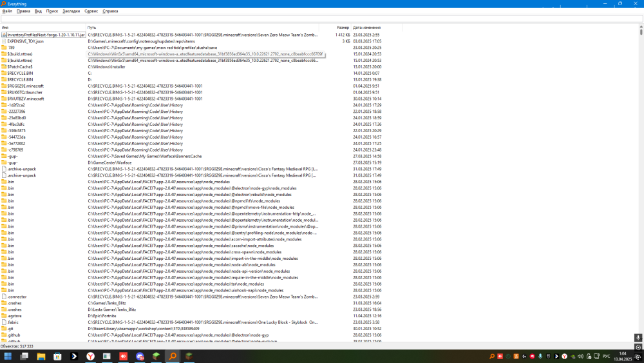Click the overlay microphone button above tray
This screenshot has height=363, width=644.
tap(638, 337)
